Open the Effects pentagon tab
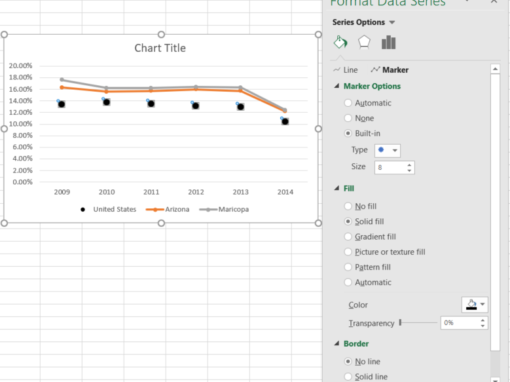Screen dimensions: 510x382 (364, 42)
